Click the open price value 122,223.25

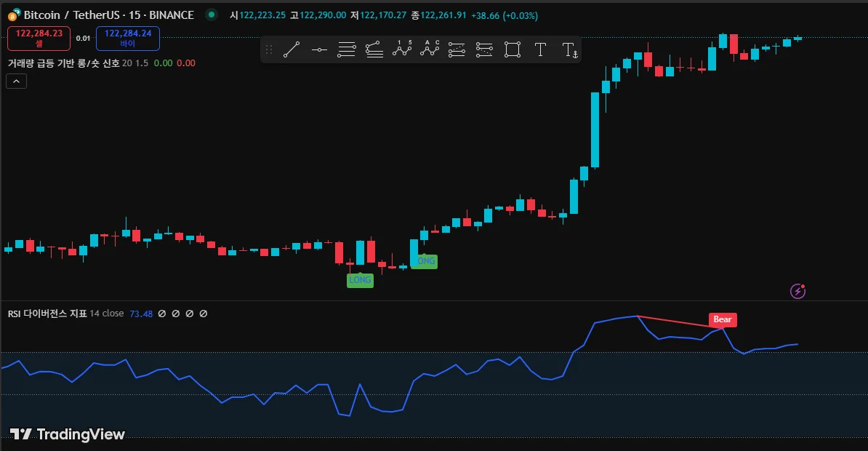[x=262, y=15]
